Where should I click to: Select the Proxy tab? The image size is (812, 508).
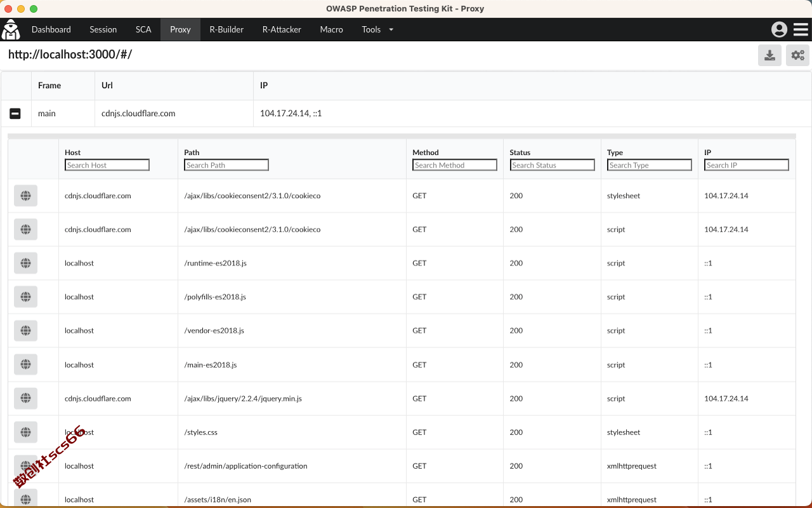coord(180,29)
